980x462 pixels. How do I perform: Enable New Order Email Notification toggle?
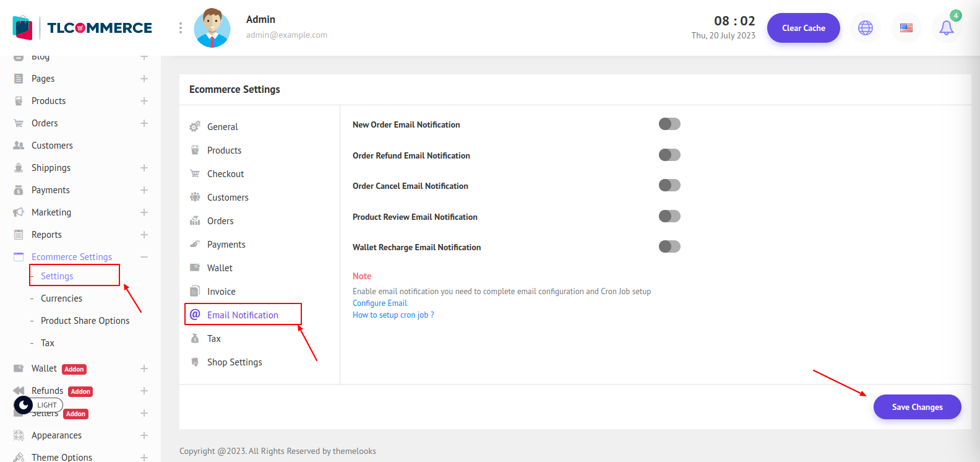pyautogui.click(x=669, y=124)
